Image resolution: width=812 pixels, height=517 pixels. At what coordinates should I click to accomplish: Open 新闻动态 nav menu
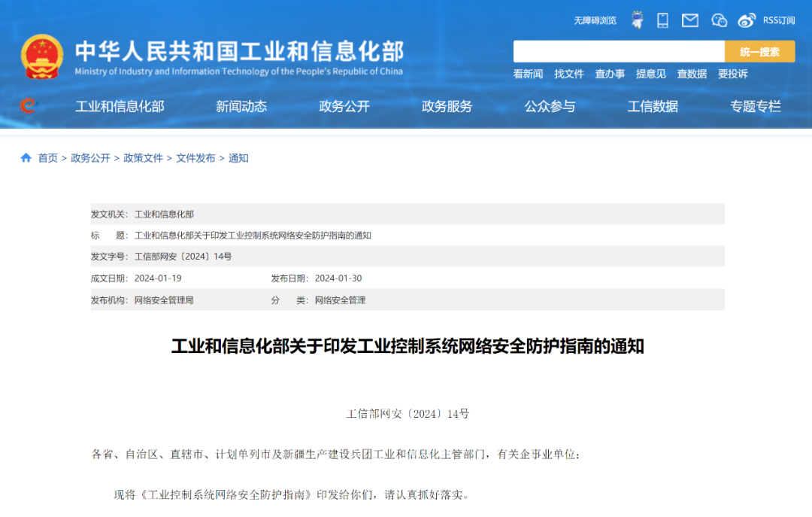pos(241,106)
